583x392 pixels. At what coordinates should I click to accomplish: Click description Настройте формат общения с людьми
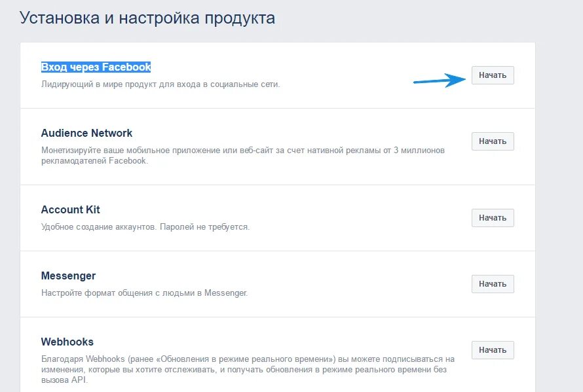point(144,293)
